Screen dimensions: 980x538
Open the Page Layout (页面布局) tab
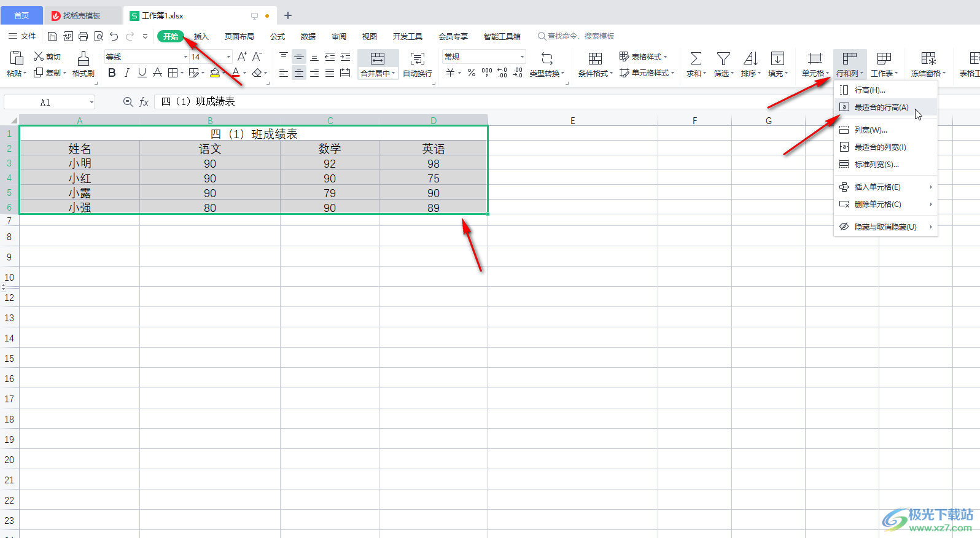point(239,36)
